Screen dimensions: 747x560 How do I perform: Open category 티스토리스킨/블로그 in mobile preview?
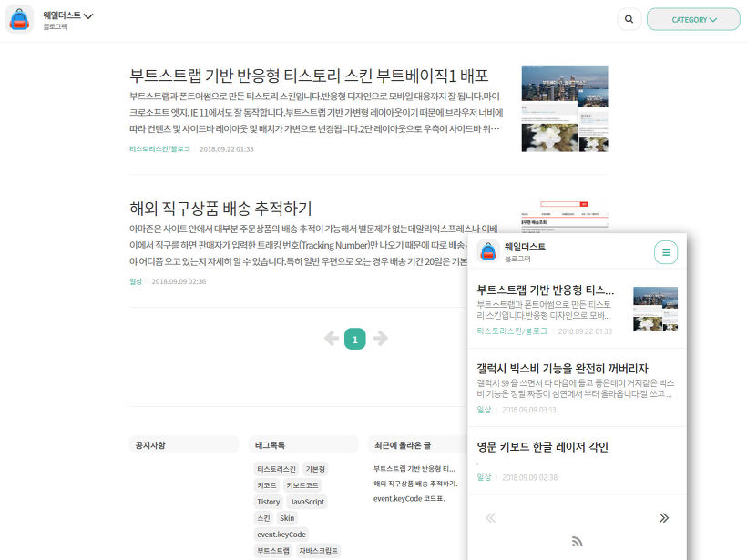[512, 331]
